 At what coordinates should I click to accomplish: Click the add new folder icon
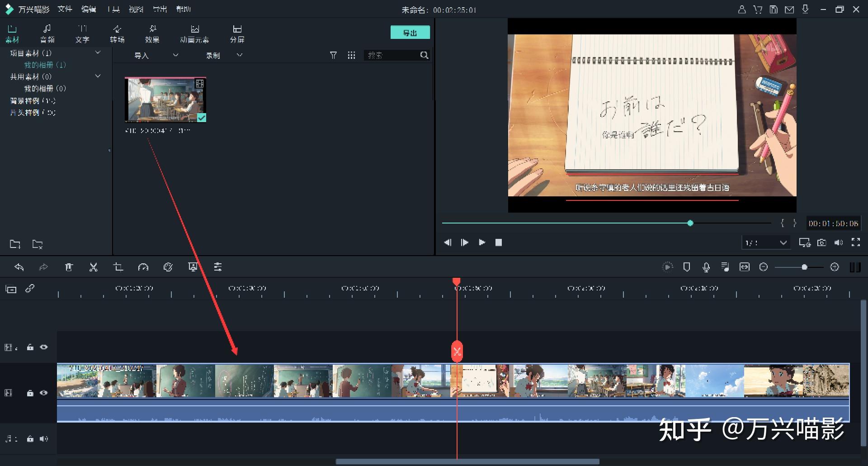tap(15, 244)
